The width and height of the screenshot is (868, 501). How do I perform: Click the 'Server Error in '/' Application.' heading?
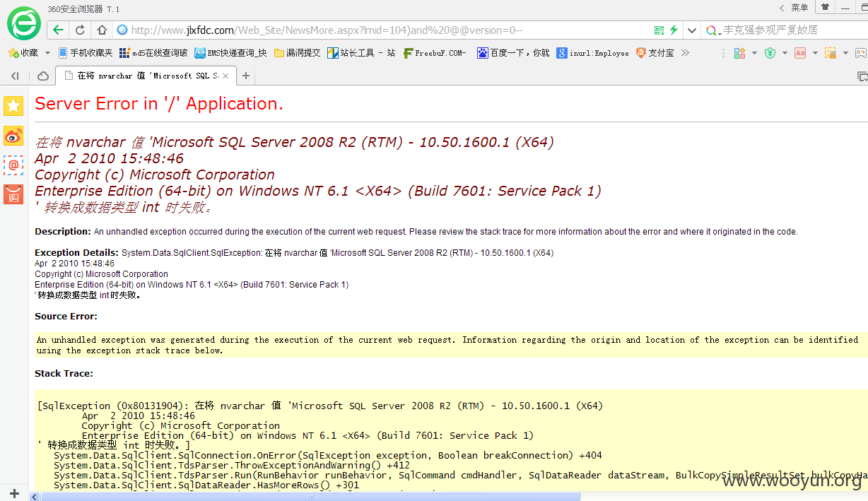159,104
